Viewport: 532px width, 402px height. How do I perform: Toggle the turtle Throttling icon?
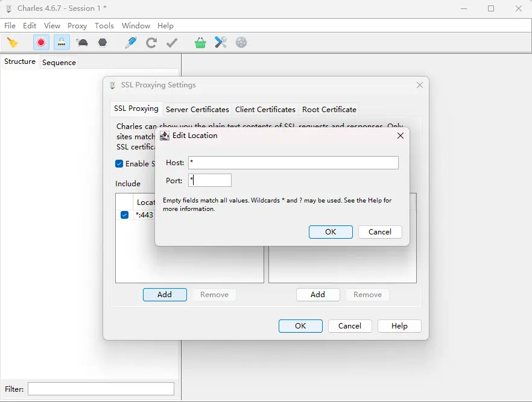pos(82,43)
